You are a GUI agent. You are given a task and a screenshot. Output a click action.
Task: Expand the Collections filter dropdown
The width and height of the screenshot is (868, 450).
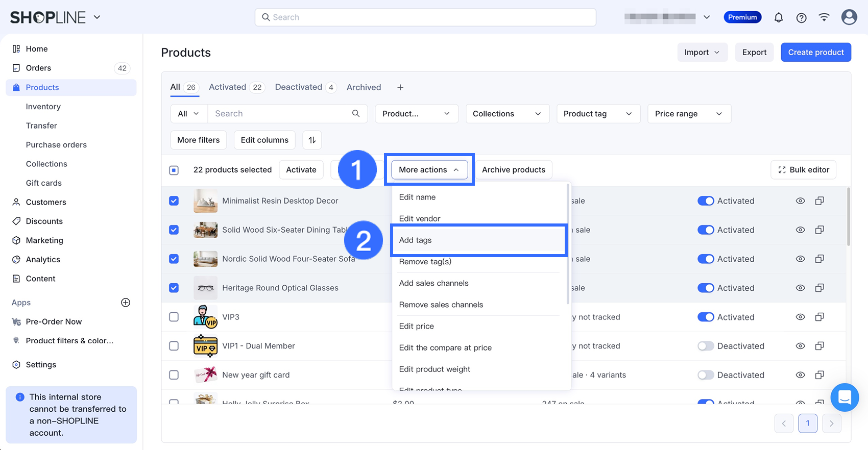[x=507, y=114]
